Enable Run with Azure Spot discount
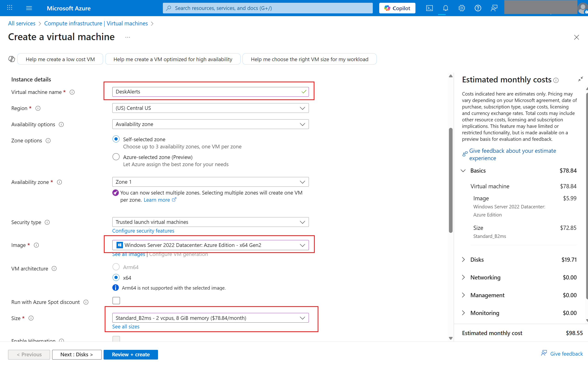The image size is (588, 369). (116, 301)
